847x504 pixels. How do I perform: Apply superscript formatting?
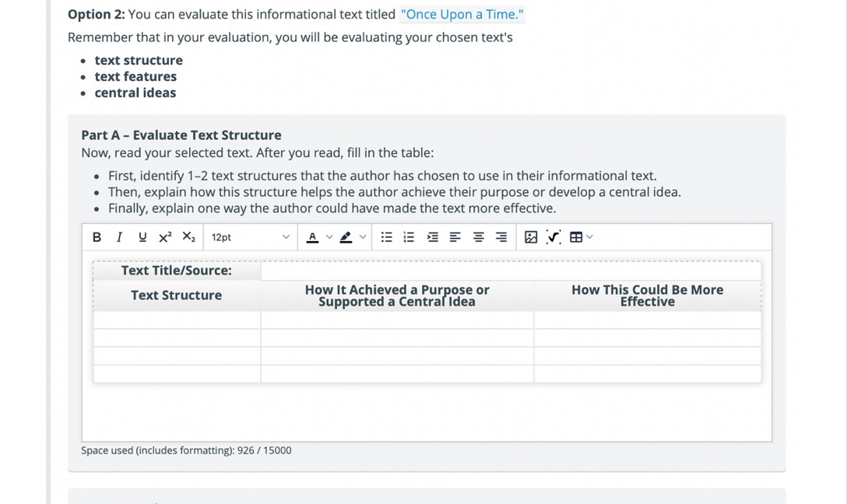(x=165, y=237)
